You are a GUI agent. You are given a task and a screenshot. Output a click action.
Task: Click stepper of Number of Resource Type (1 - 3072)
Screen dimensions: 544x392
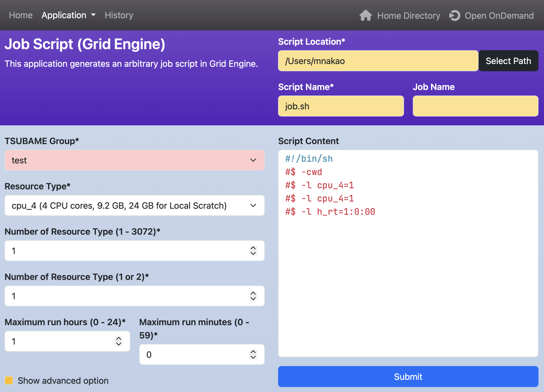click(253, 251)
